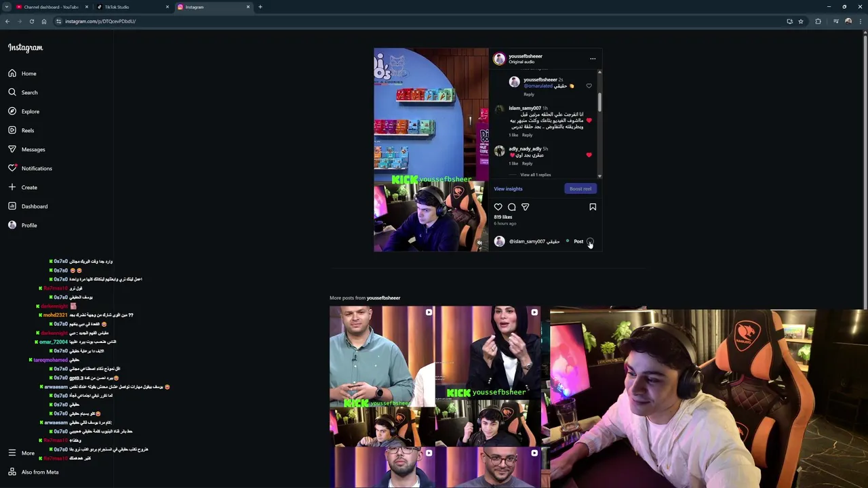Post the comment with the Post button
The image size is (868, 488).
[578, 241]
